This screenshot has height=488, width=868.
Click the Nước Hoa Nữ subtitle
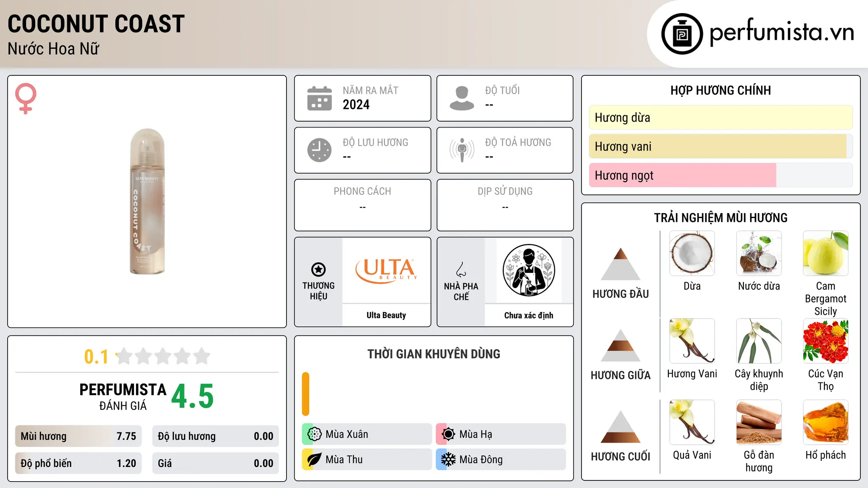tap(53, 49)
